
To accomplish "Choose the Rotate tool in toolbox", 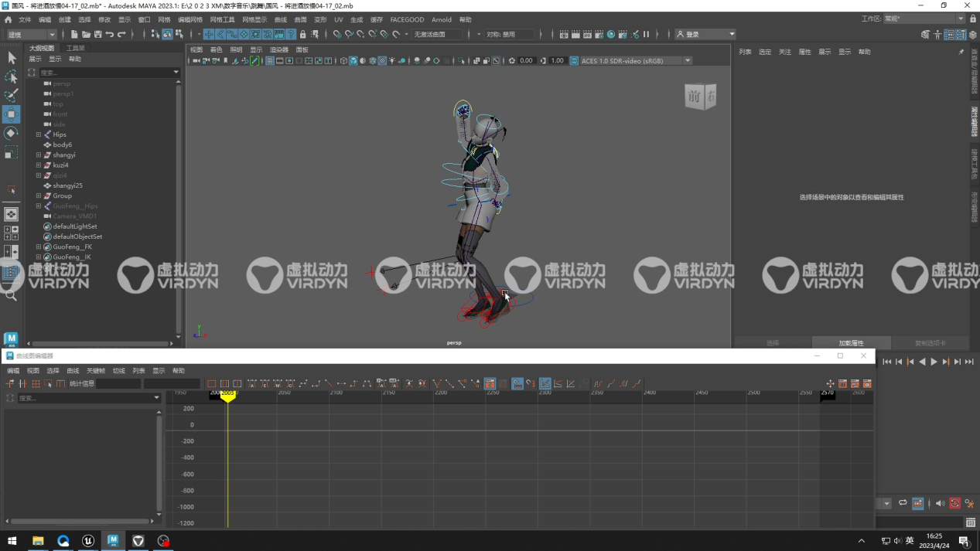I will tap(12, 134).
